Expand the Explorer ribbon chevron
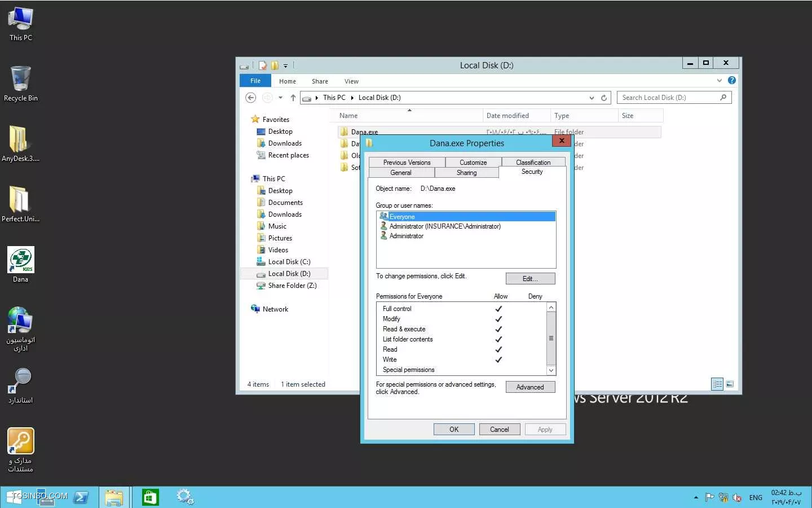Image resolution: width=812 pixels, height=508 pixels. pos(720,81)
